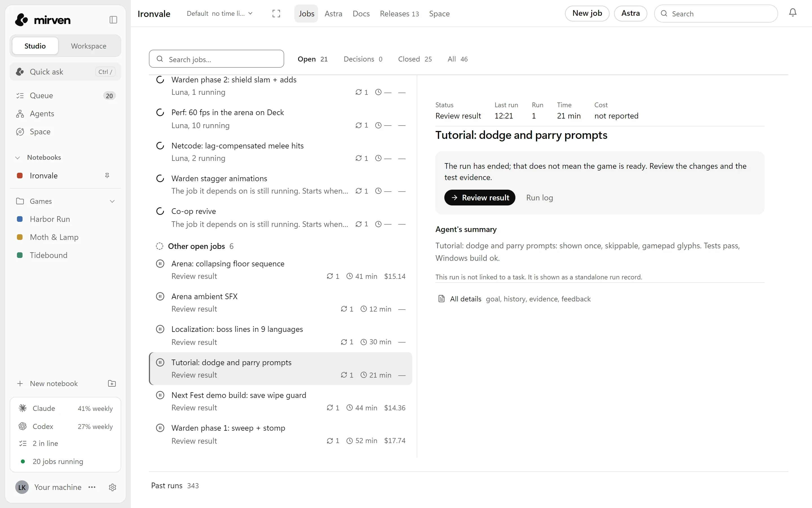Image resolution: width=812 pixels, height=508 pixels.
Task: Click the mirven logo
Action: (43, 20)
